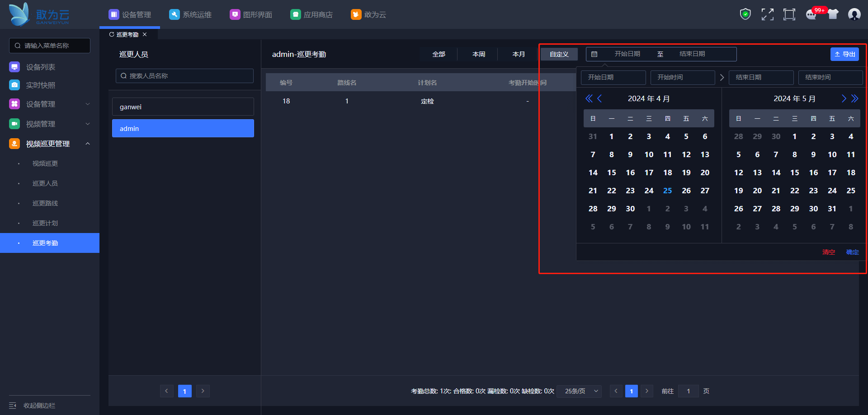Click the calendar icon in date range field
This screenshot has width=868, height=415.
point(594,54)
